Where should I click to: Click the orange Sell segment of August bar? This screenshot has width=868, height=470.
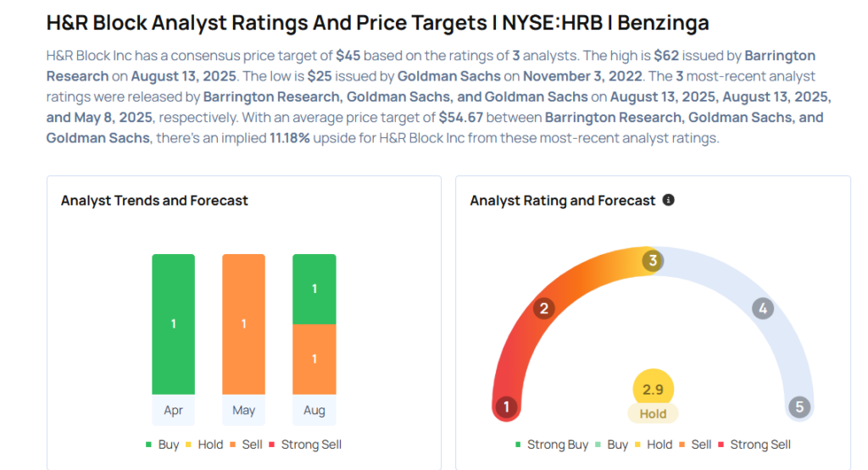tap(314, 359)
